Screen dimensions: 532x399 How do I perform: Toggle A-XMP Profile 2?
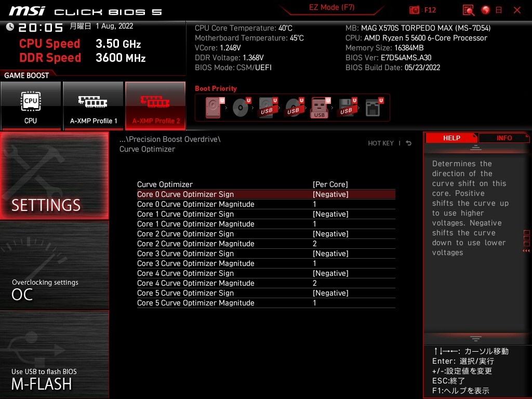156,106
